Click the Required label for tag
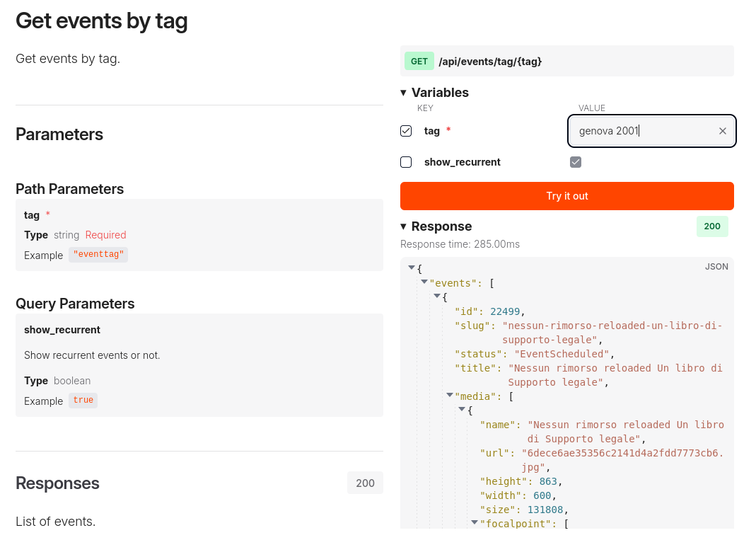The height and width of the screenshot is (540, 756). point(105,235)
